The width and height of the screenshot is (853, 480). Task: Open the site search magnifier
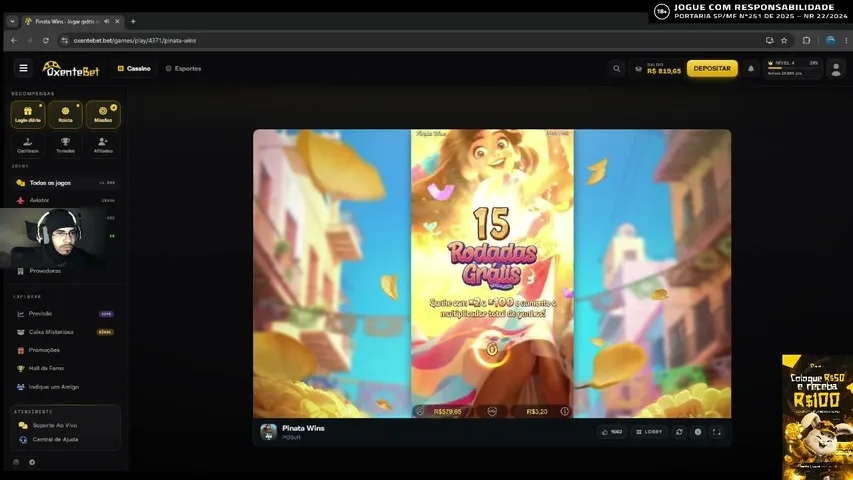tap(616, 69)
